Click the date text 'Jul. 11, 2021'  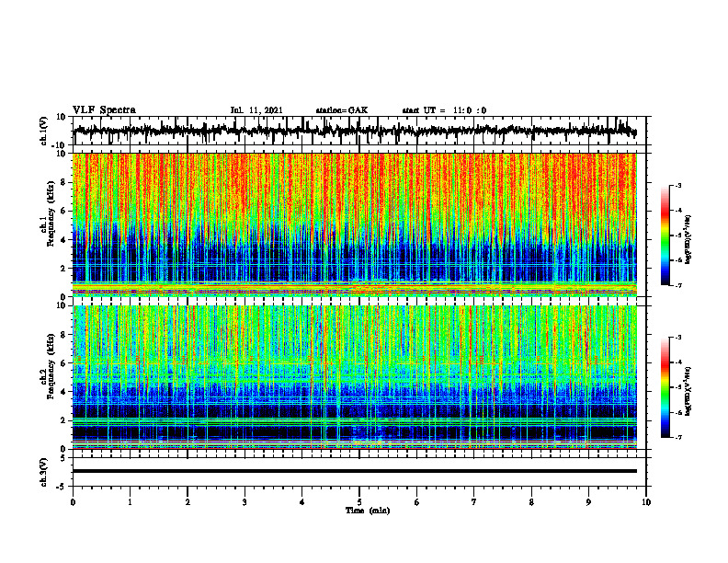[x=256, y=110]
